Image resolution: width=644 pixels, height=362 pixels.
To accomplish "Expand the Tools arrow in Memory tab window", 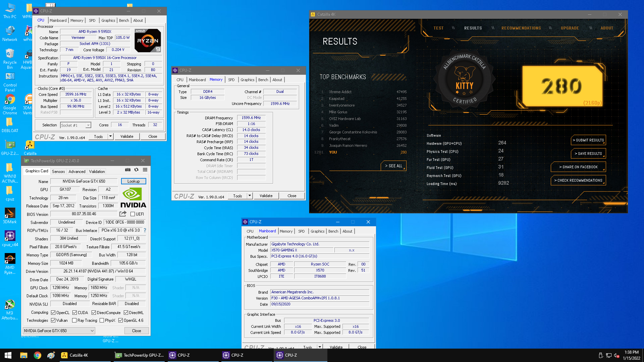I will tap(250, 196).
